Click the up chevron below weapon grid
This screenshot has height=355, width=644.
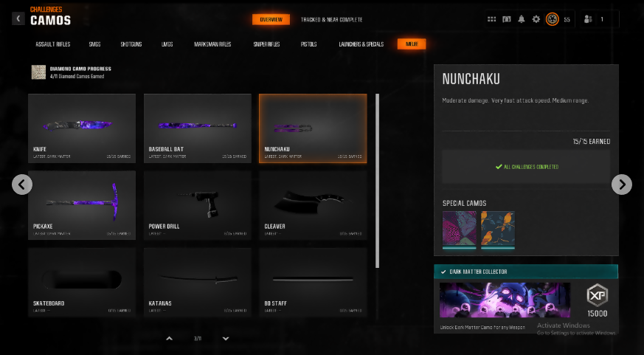(169, 338)
